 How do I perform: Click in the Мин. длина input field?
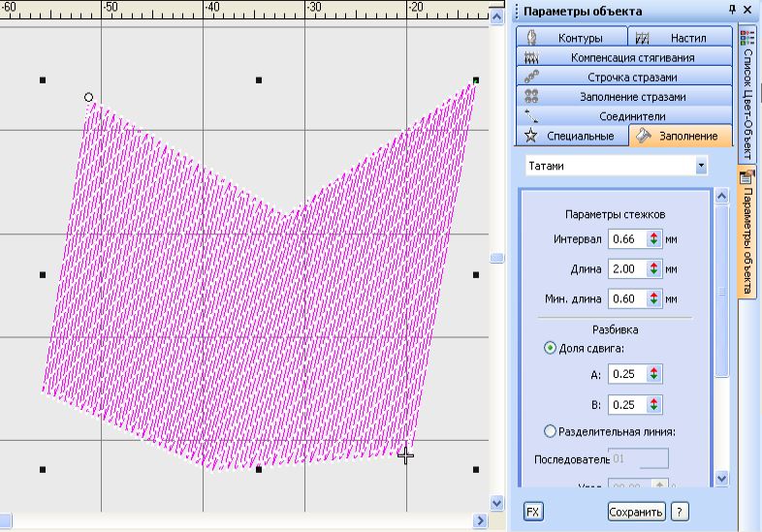[626, 298]
